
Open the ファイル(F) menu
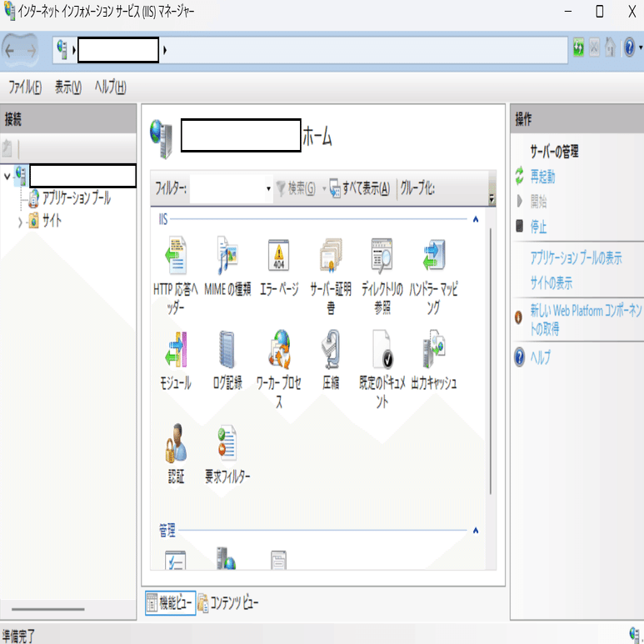(25, 87)
